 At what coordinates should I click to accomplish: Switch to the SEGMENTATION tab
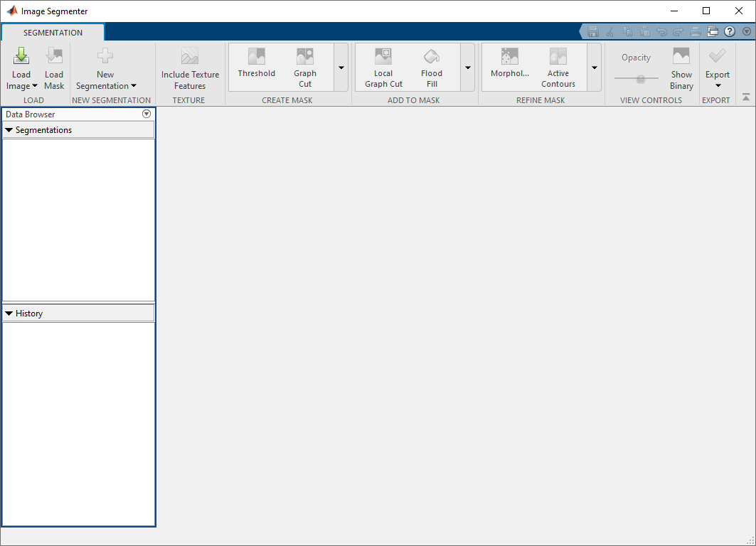pyautogui.click(x=53, y=32)
